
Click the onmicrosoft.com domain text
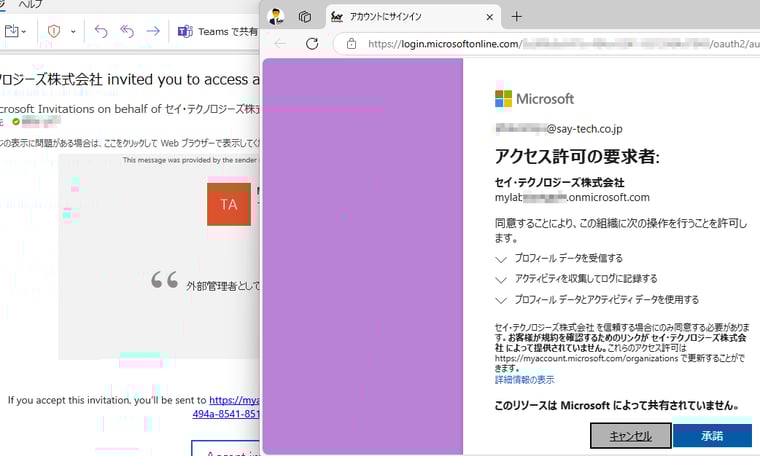[x=572, y=198]
